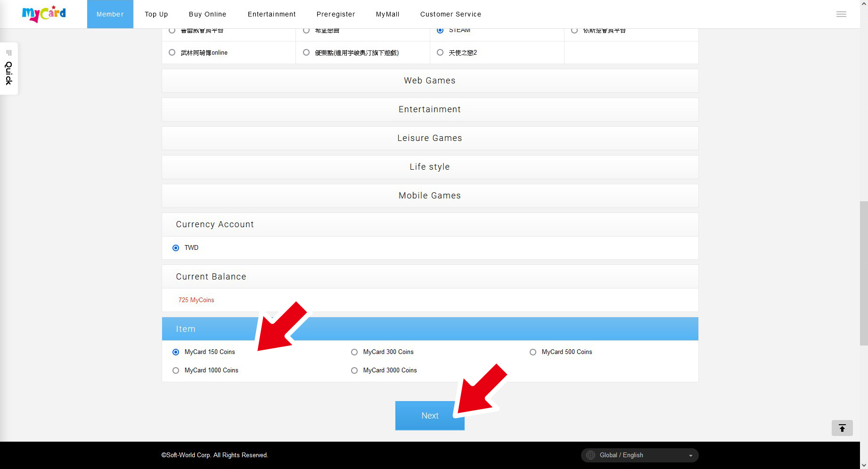
Task: Click the globe icon in language selector
Action: pyautogui.click(x=590, y=455)
